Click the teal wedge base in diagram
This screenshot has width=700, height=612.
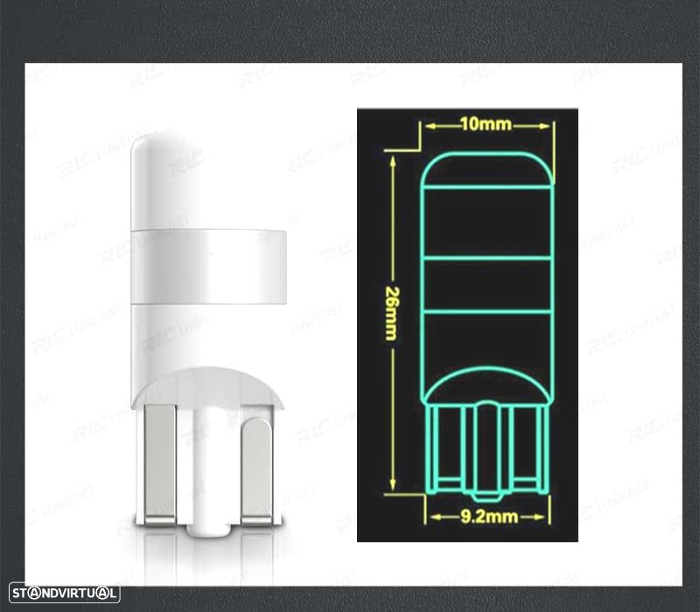[x=487, y=450]
